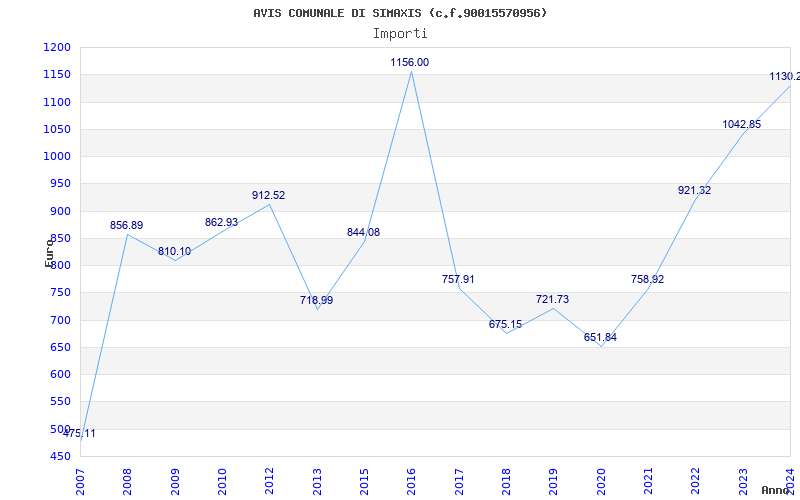
Task: Click the Anno x-axis title
Action: pos(776,491)
